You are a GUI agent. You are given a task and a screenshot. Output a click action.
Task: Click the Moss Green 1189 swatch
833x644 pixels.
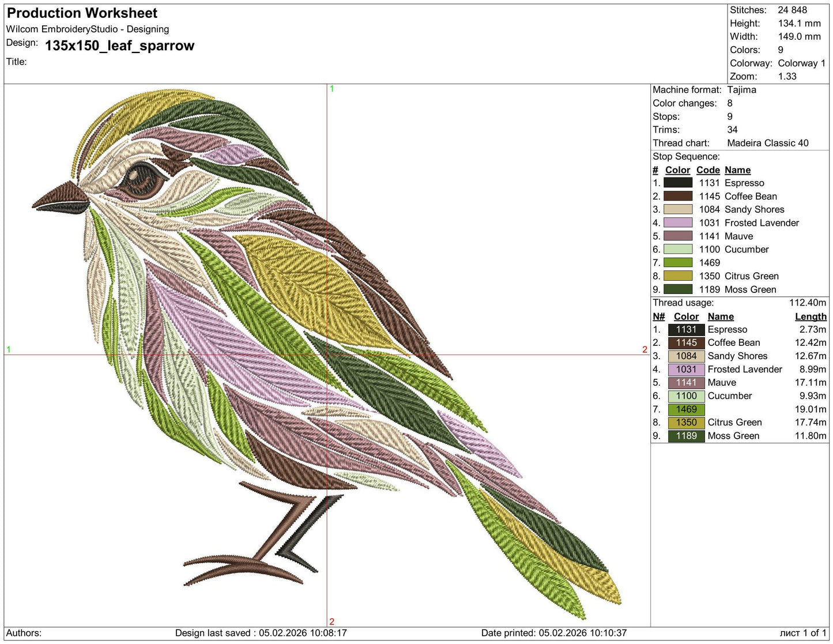686,435
